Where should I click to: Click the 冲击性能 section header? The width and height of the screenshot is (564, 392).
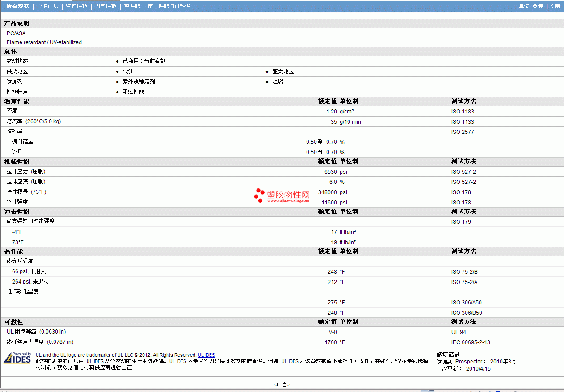17,212
